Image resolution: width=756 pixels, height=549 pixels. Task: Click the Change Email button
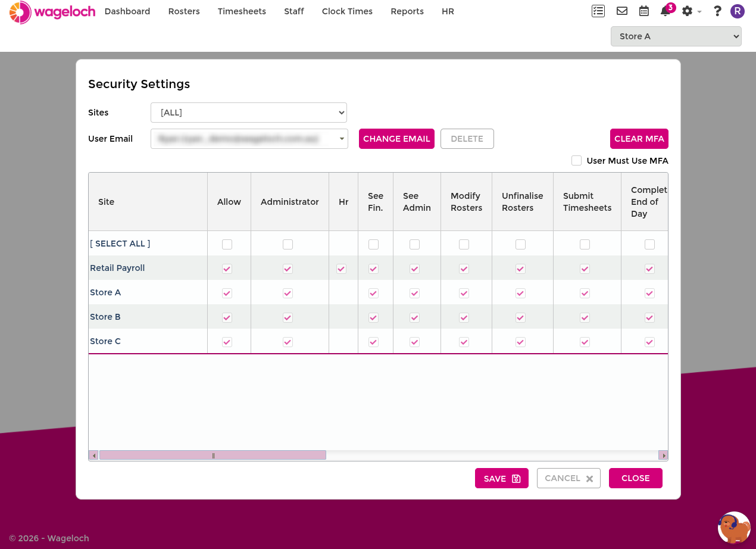(x=396, y=139)
